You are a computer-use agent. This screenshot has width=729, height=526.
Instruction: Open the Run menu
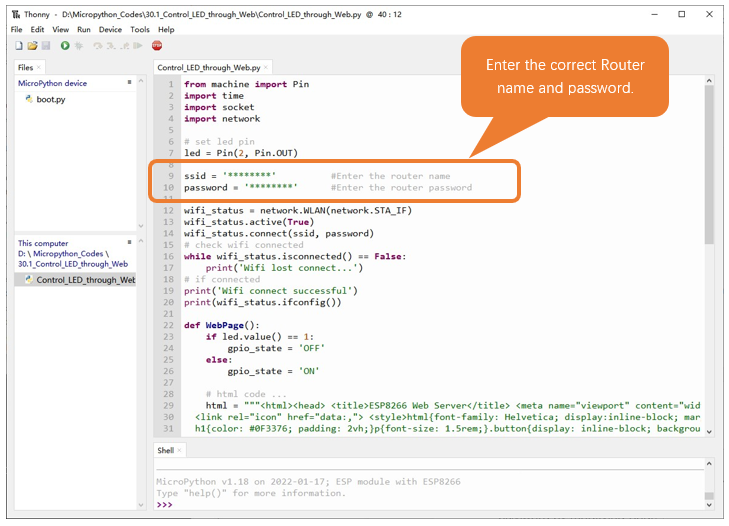[84, 29]
